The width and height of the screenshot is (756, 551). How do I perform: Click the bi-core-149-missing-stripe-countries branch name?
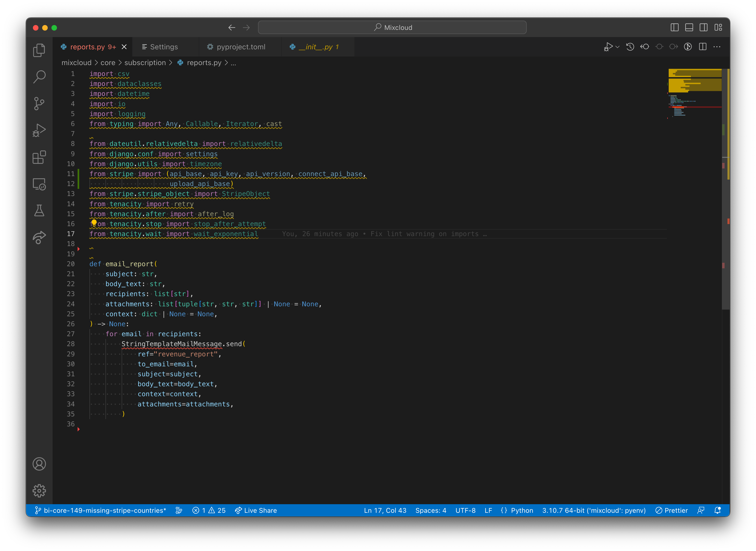pos(100,510)
